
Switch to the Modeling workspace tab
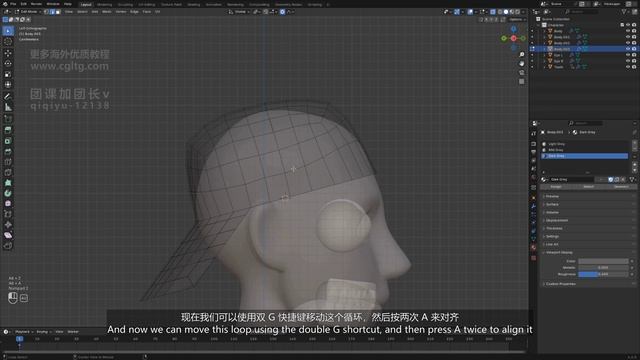(104, 4)
